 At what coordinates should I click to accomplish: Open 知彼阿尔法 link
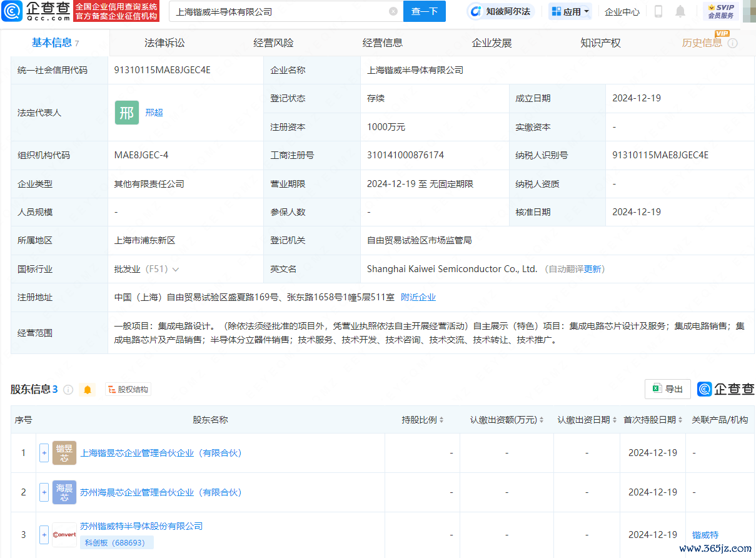(x=501, y=11)
